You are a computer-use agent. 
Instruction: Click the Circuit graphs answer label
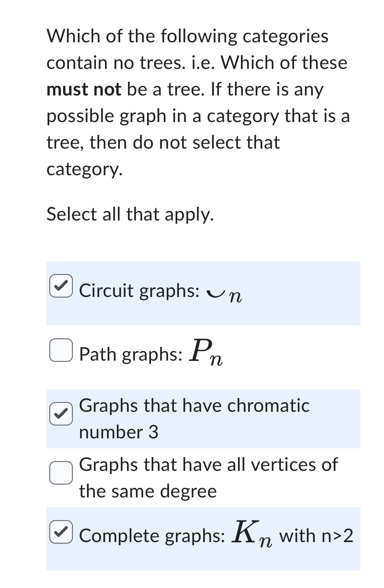(158, 290)
